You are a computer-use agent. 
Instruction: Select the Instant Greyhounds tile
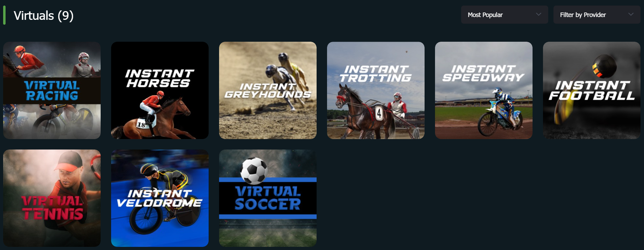268,90
